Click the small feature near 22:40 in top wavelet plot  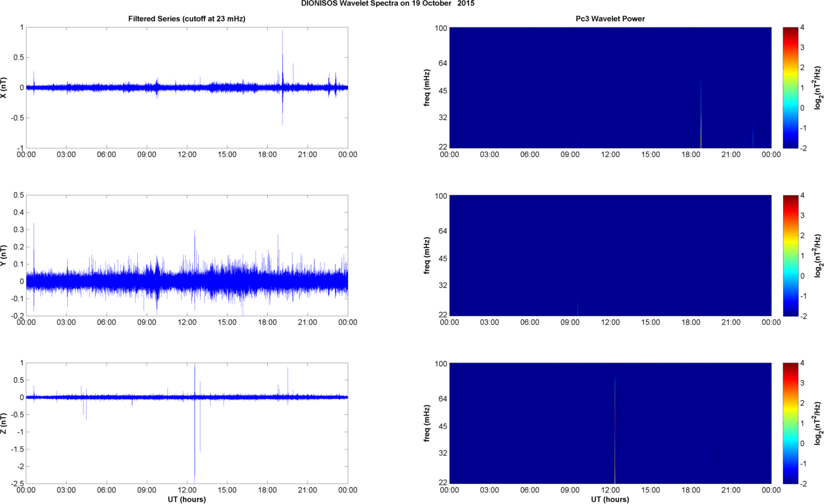pyautogui.click(x=753, y=137)
